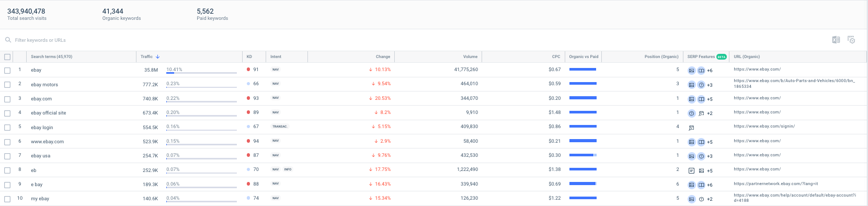This screenshot has width=868, height=206.
Task: Sort by the KD column header
Action: tap(249, 56)
